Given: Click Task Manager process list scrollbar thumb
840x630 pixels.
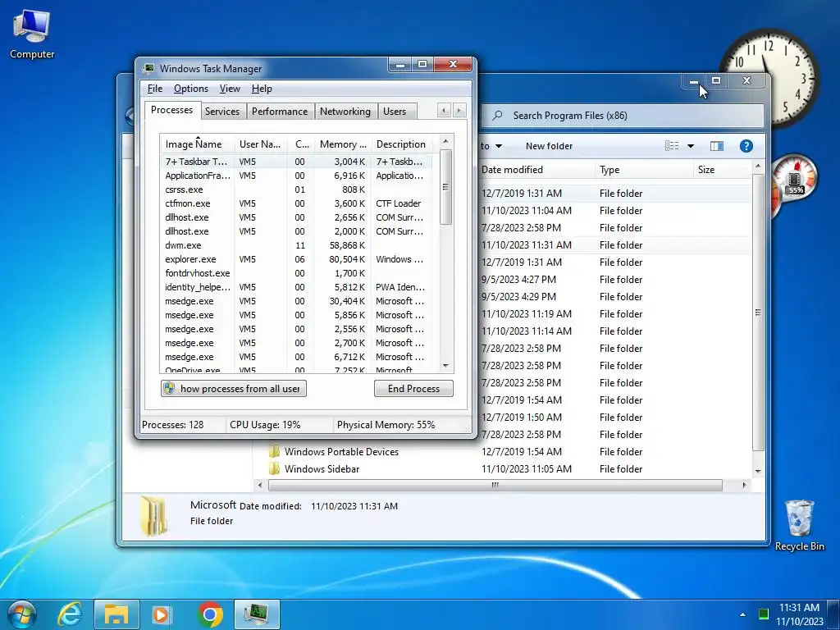Looking at the screenshot, I should (445, 187).
